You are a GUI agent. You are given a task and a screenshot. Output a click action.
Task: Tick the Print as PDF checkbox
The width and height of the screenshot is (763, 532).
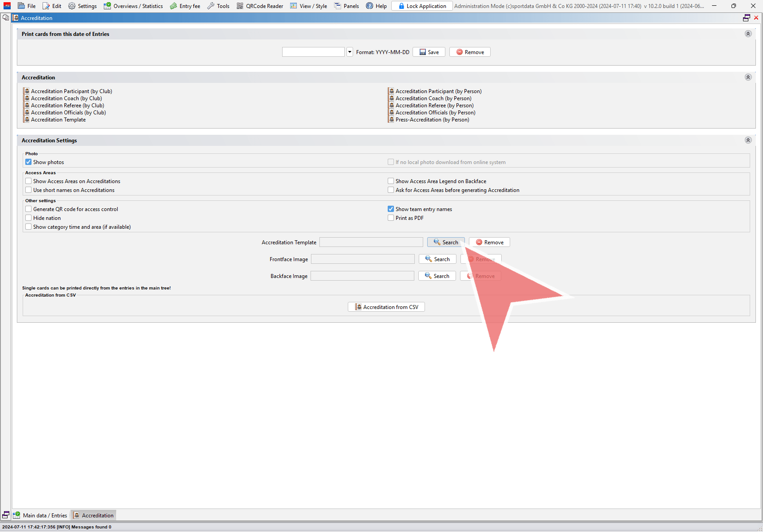pyautogui.click(x=391, y=218)
